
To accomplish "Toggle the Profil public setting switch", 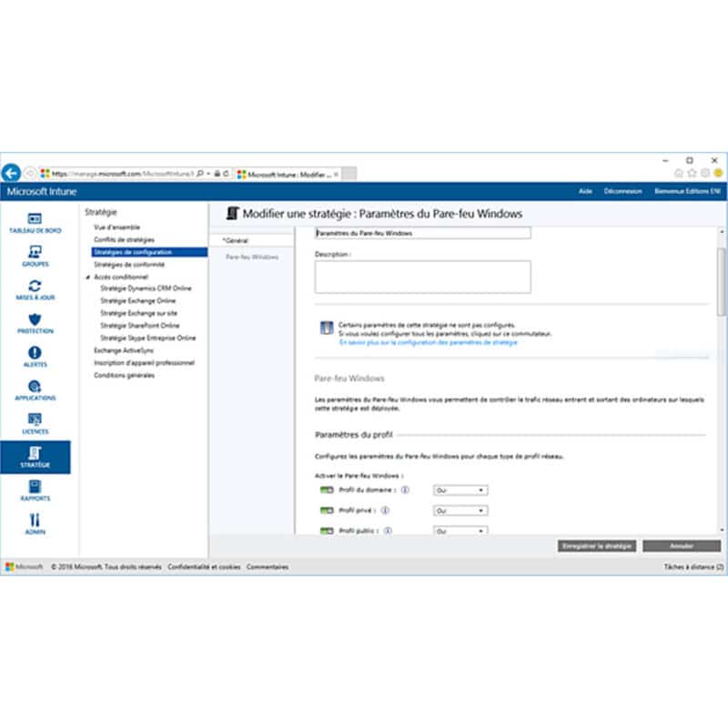I will [x=327, y=531].
